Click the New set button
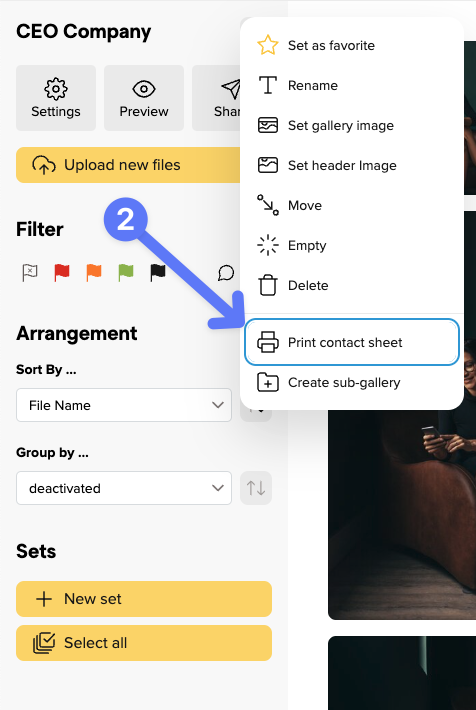 pos(144,599)
